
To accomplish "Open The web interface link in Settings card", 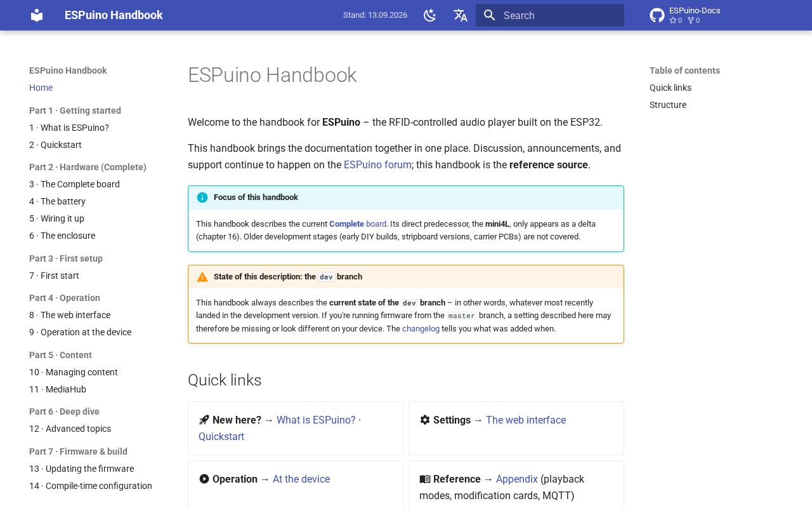I will tap(526, 420).
